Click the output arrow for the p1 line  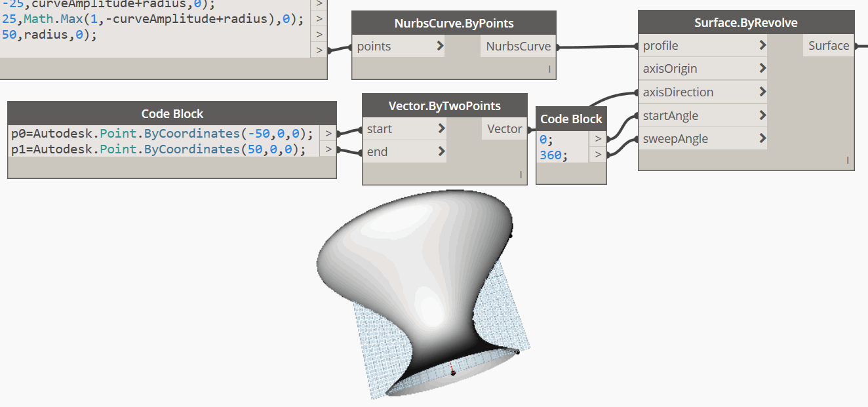328,149
